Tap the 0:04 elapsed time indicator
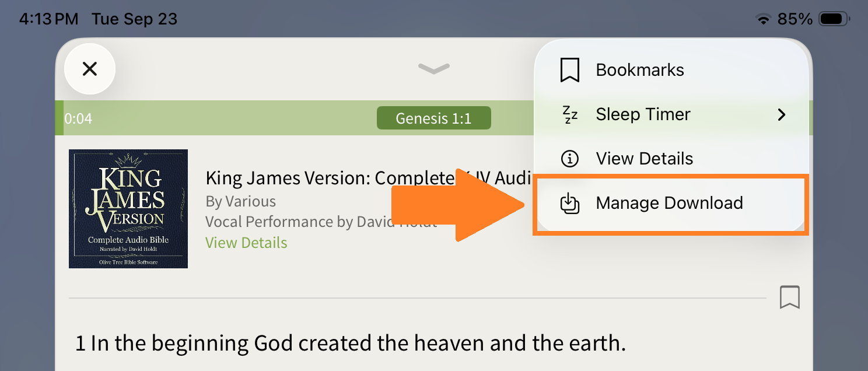 click(79, 119)
